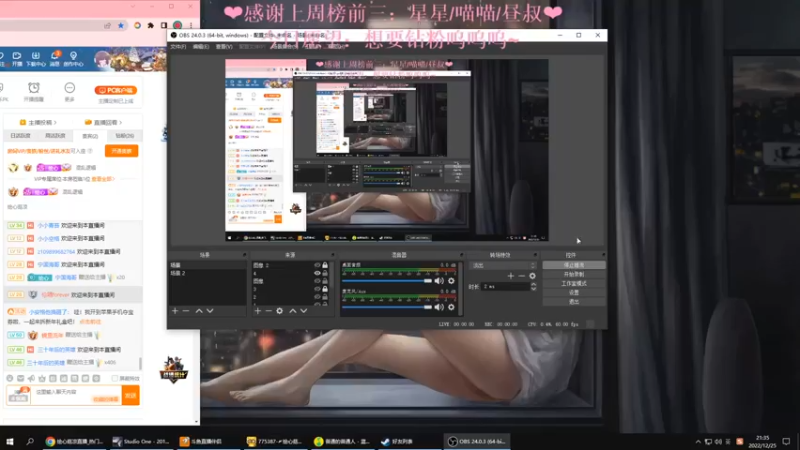The image size is (800, 450).
Task: Click the chat list scrollbar
Action: click(140, 363)
